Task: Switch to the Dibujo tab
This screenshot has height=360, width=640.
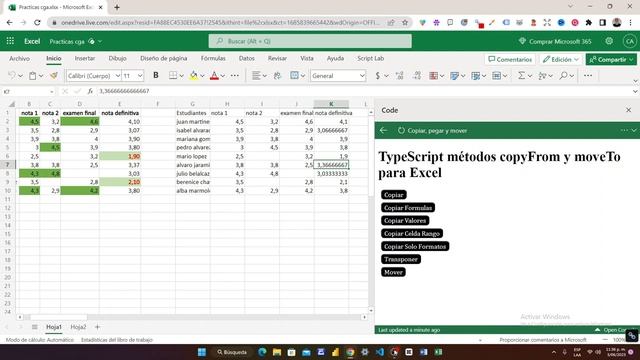Action: [117, 58]
